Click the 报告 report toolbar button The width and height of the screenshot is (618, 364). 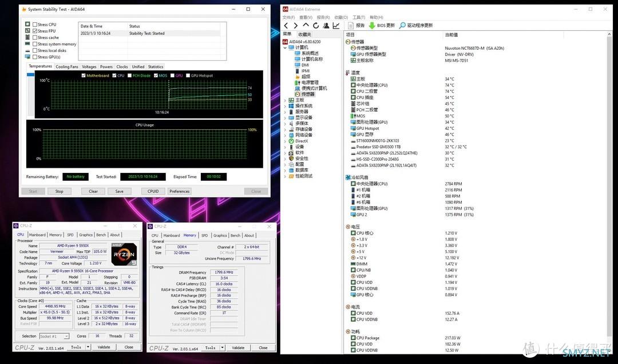tap(356, 26)
